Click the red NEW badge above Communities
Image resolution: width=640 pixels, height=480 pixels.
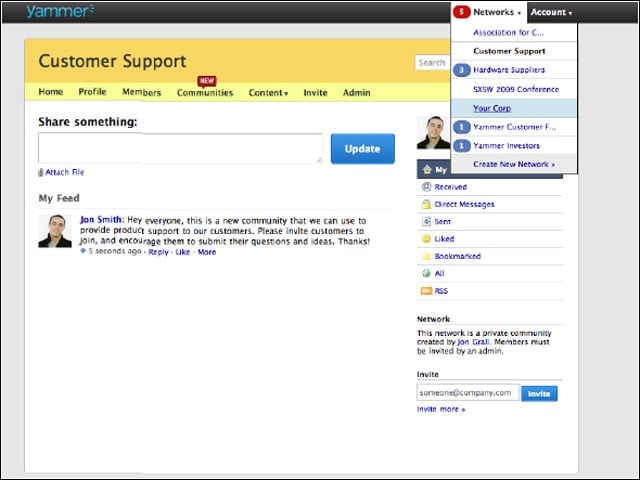click(x=207, y=81)
